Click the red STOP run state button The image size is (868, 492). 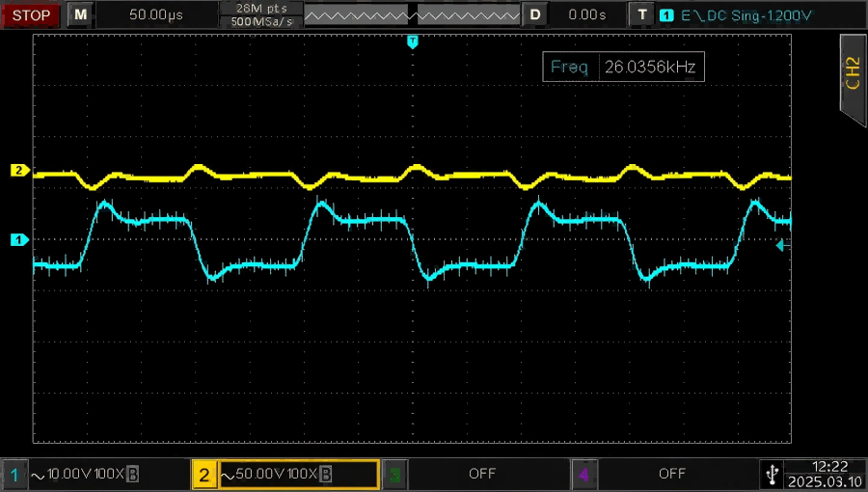click(31, 14)
